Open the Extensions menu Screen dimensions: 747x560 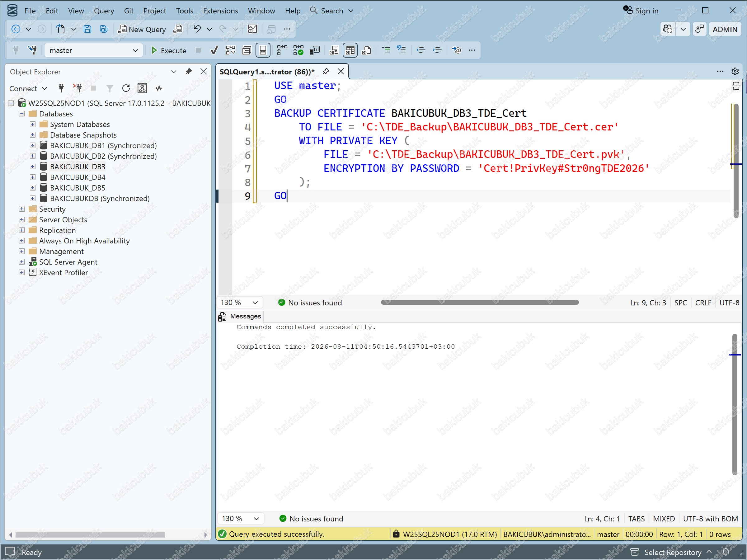tap(220, 11)
